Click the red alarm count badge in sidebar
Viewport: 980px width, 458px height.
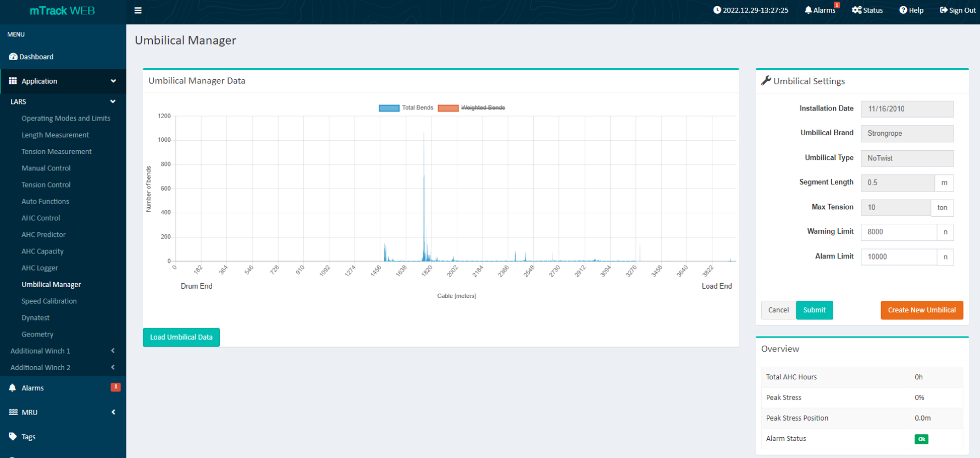click(x=115, y=387)
